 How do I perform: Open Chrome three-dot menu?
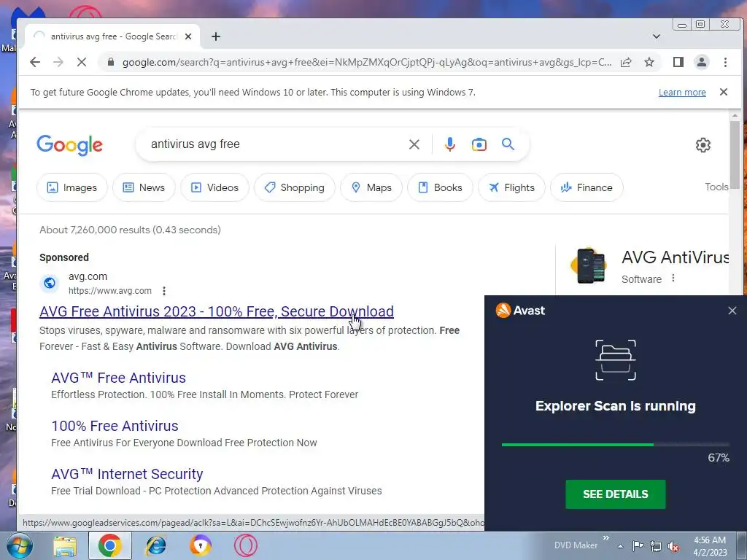725,62
